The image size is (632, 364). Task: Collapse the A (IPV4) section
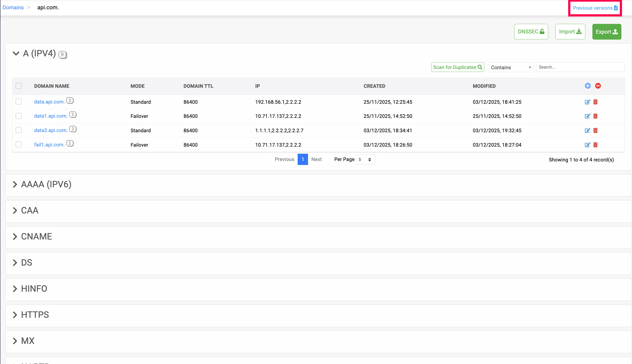coord(16,53)
